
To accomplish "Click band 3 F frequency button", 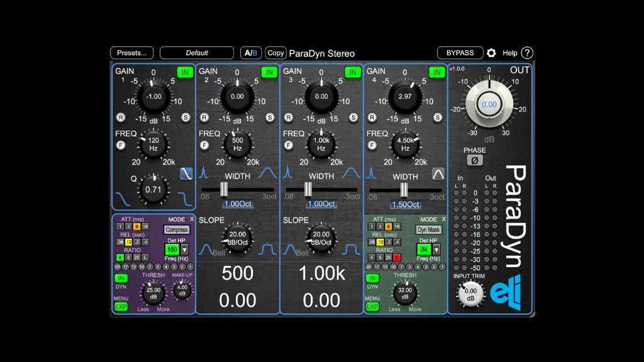I will tap(289, 145).
